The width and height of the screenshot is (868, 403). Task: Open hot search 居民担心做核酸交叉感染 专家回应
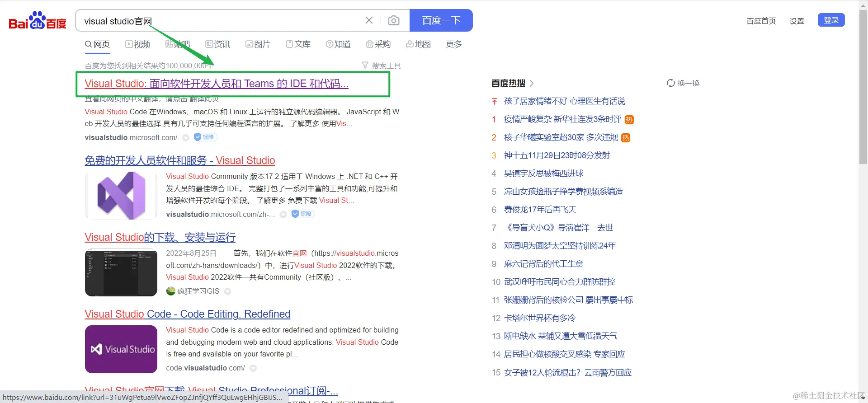coord(565,354)
